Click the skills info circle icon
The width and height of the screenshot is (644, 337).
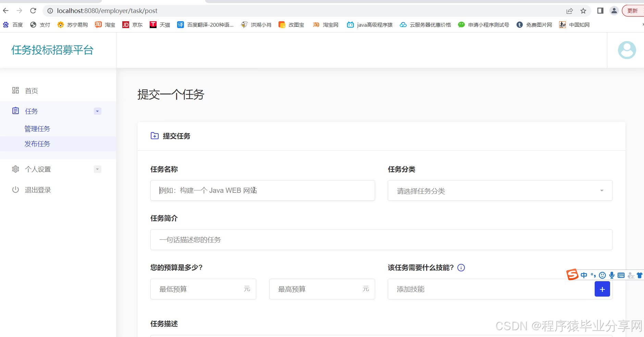pyautogui.click(x=461, y=268)
